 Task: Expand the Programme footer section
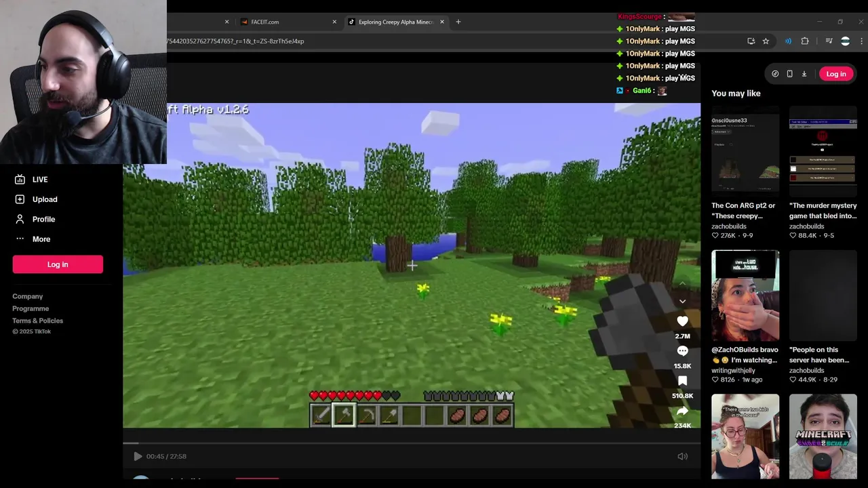tap(31, 308)
